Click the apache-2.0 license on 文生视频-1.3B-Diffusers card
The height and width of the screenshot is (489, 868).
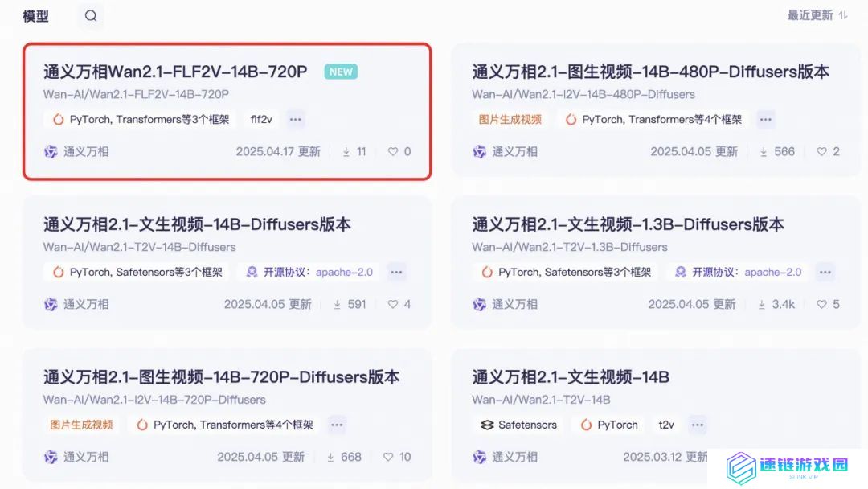click(773, 273)
